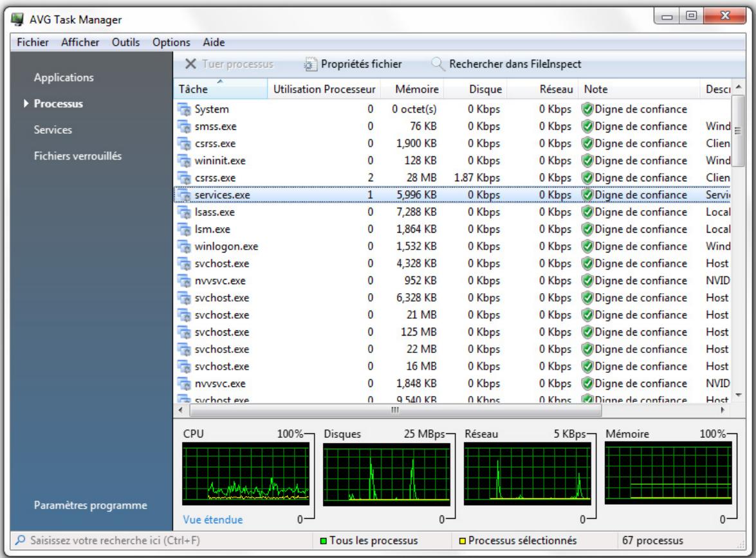
Task: Click the smss.exe process icon
Action: point(184,127)
